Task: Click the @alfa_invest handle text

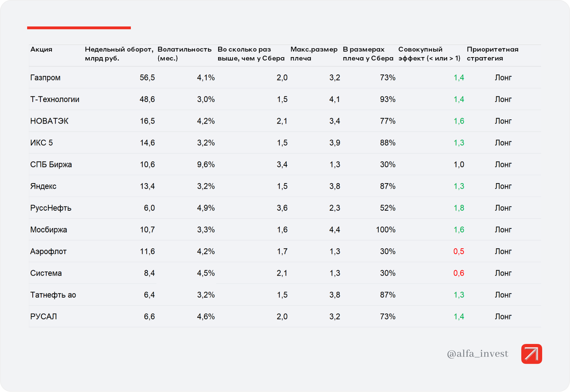Action: tap(477, 354)
